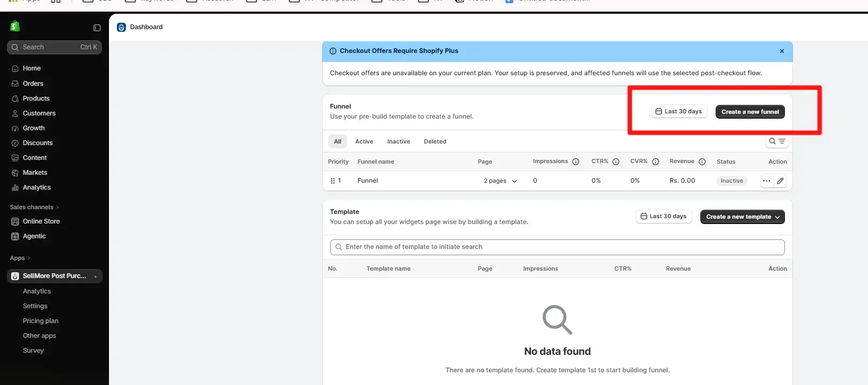The width and height of the screenshot is (868, 385).
Task: Open Create a new template dropdown
Action: pos(743,217)
